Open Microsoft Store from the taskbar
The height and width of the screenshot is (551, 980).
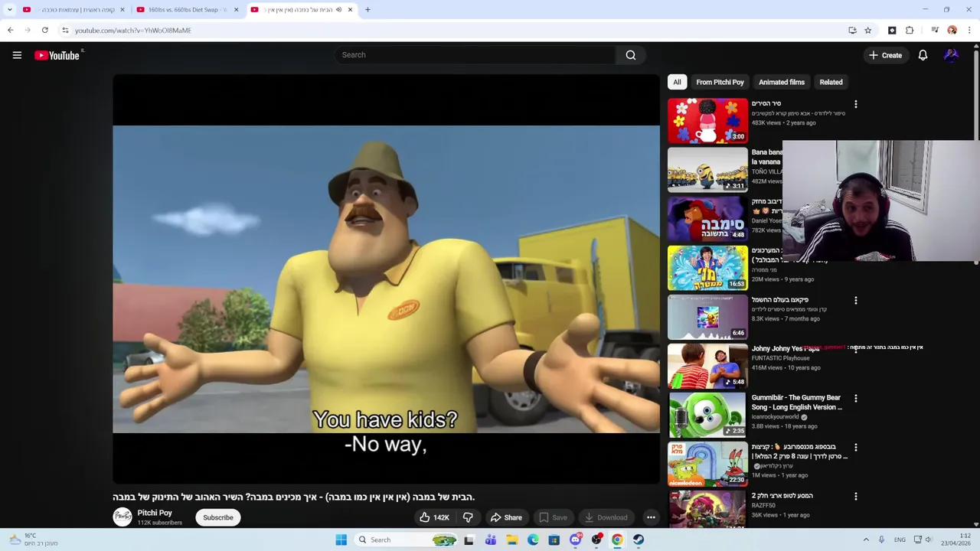coord(554,540)
